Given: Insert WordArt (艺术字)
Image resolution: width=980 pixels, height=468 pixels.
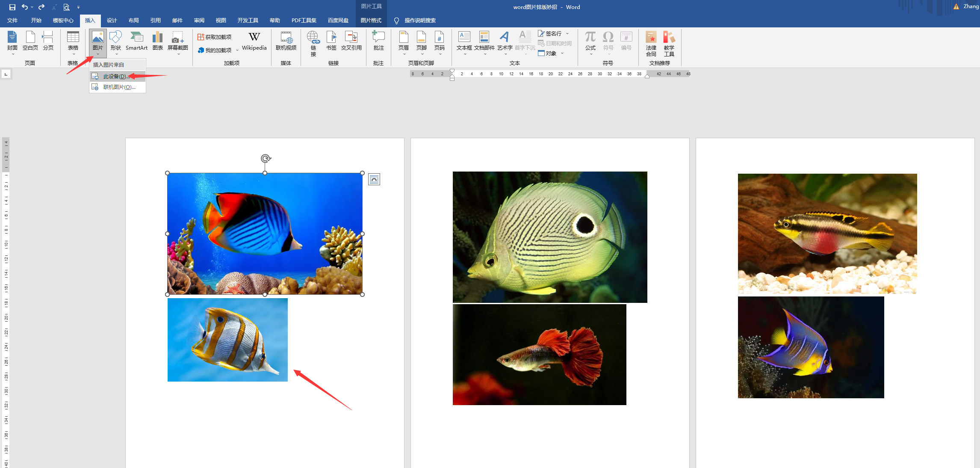Looking at the screenshot, I should [x=505, y=42].
